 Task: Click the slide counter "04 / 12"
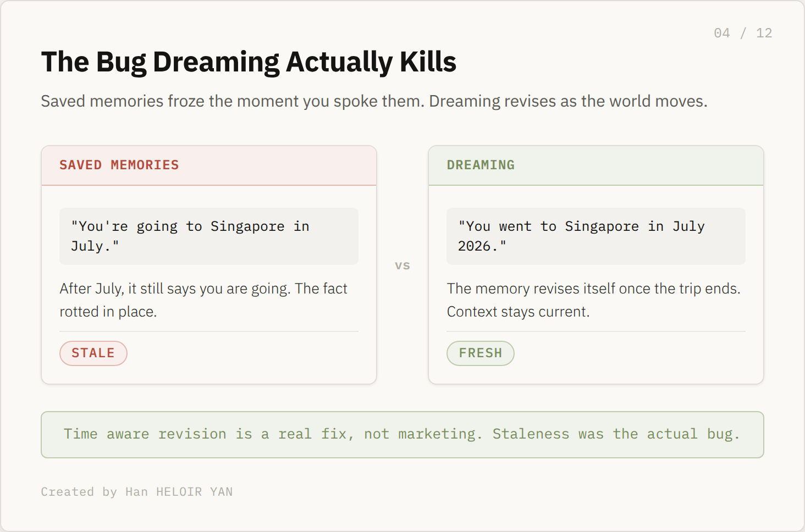pos(743,33)
